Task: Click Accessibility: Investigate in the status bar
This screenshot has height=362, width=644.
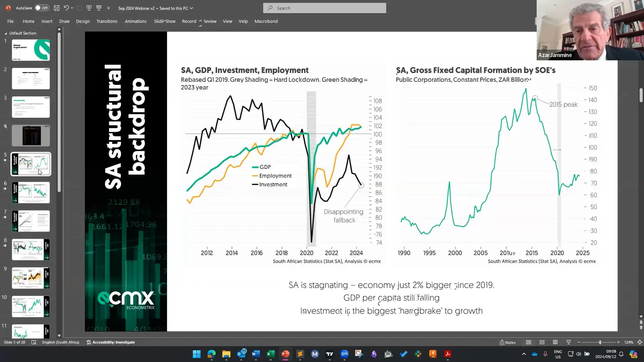Action: pos(111,342)
